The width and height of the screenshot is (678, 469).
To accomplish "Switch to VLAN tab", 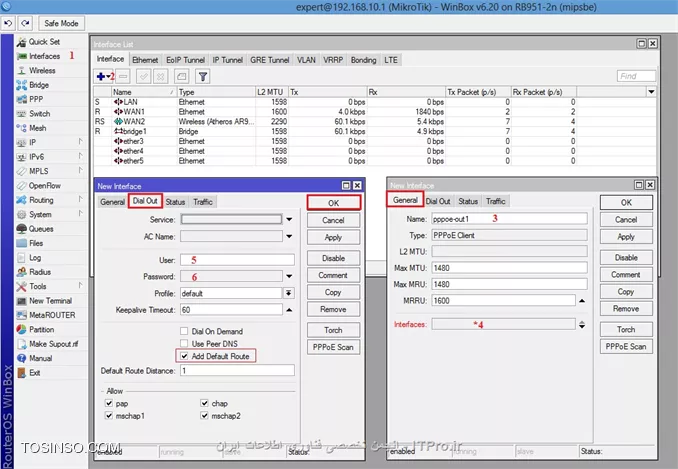I will (306, 60).
